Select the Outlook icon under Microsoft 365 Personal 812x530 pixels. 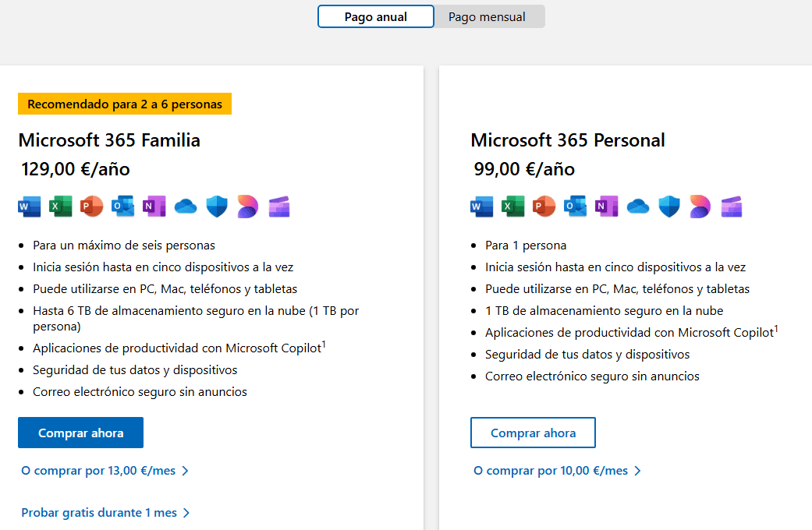(575, 207)
